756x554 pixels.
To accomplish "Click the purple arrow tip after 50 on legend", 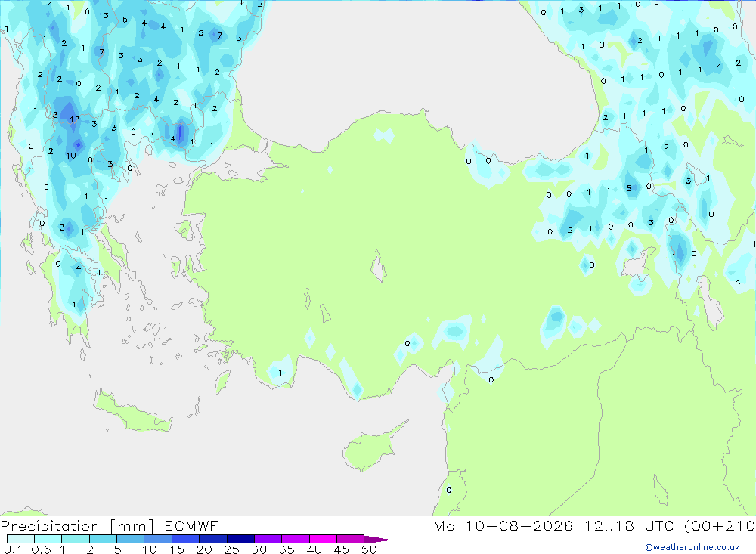I will (379, 540).
